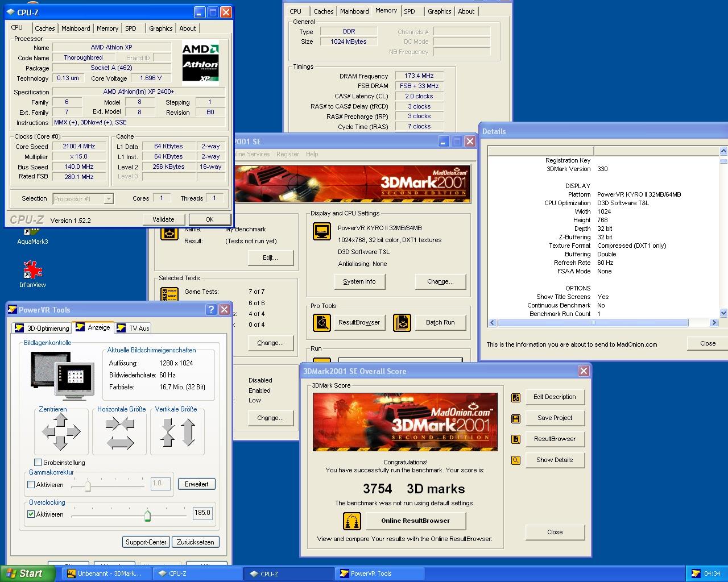Click the Show Details magnifier icon
The image size is (728, 582).
coord(516,460)
